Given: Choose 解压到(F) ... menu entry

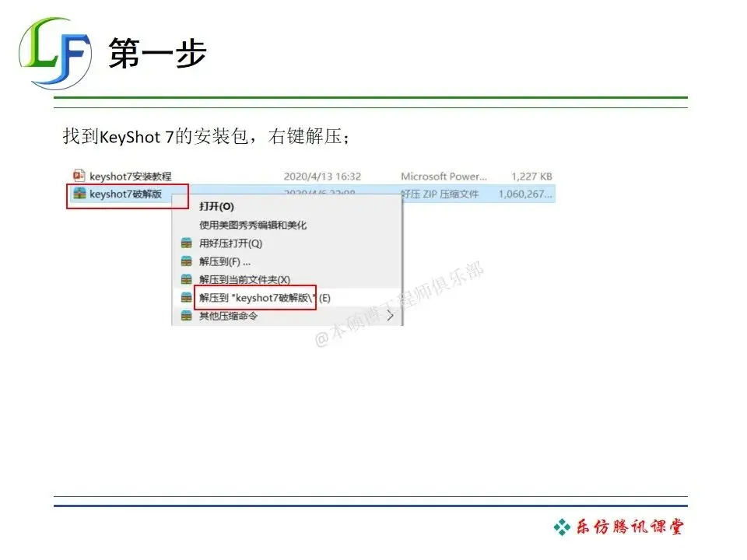Looking at the screenshot, I should (x=225, y=261).
